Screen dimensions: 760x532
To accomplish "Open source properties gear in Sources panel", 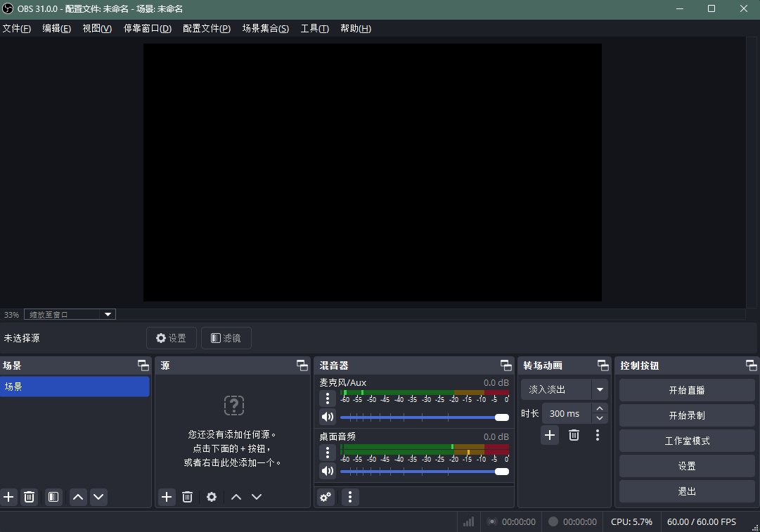I will pyautogui.click(x=212, y=497).
